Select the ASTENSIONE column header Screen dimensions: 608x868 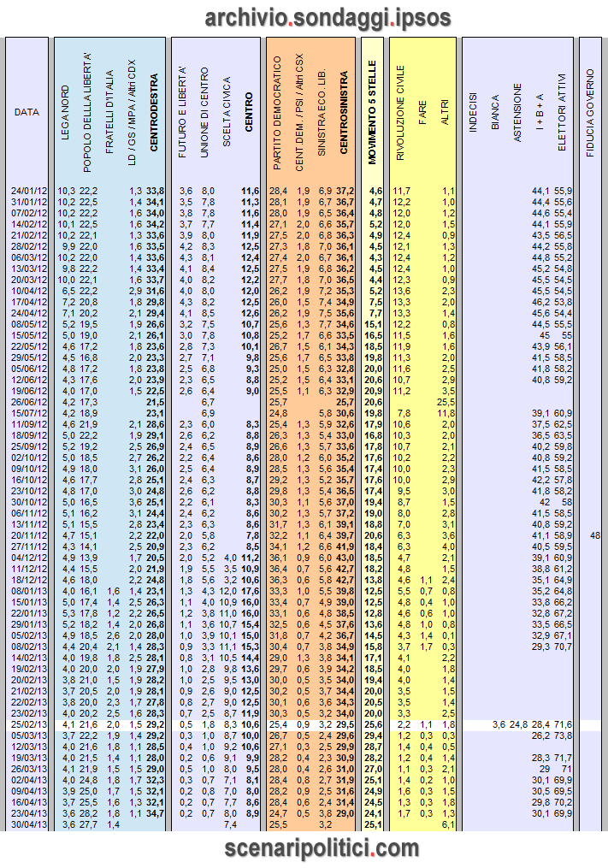coord(517,112)
